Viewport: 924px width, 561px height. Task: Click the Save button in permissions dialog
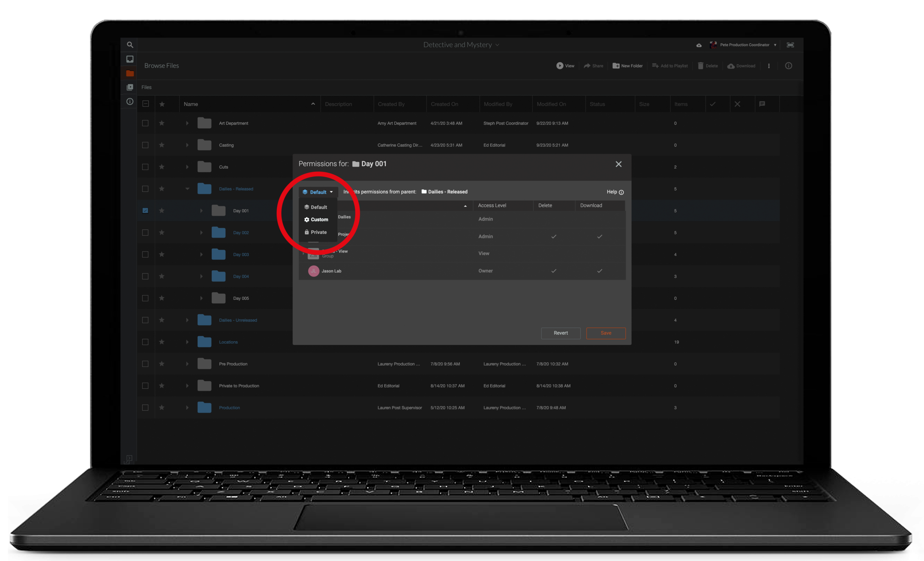pos(606,333)
